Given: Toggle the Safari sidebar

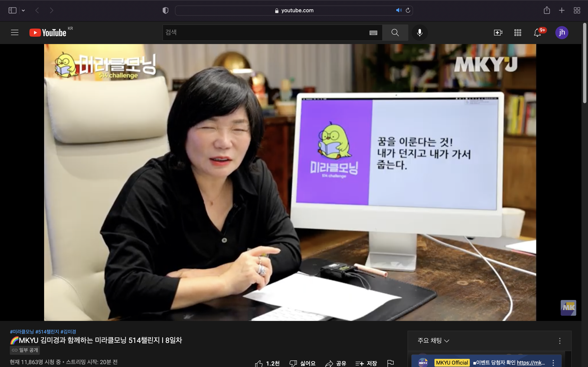Looking at the screenshot, I should [x=12, y=10].
